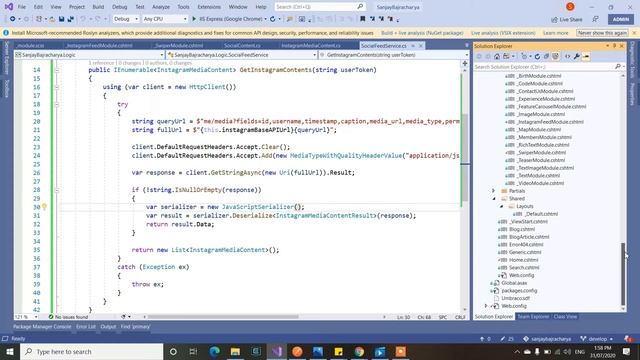Screen dimensions: 640x360
Task: Open member dropdown GetInstagramContents
Action: point(394,55)
